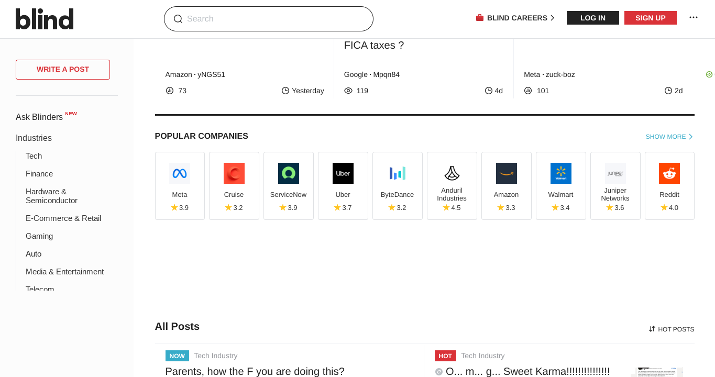Click Anduril Industries 4.5 rating
Viewport: 715px width, 377px height.
[x=451, y=207]
